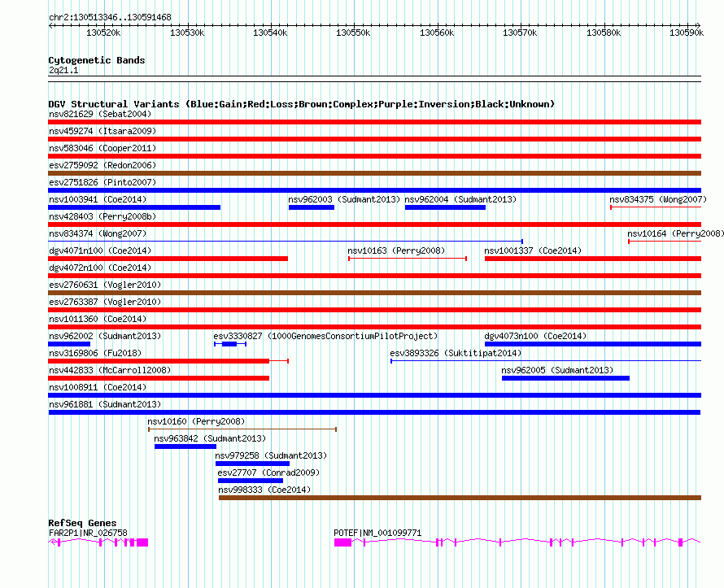This screenshot has width=724, height=588.
Task: Click the ruler's left arrow end
Action: (50, 25)
